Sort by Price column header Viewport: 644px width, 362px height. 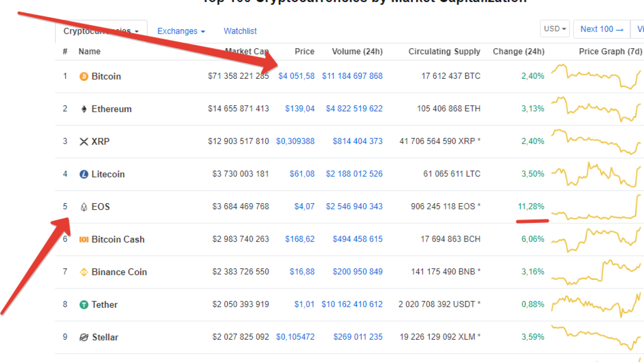point(304,51)
